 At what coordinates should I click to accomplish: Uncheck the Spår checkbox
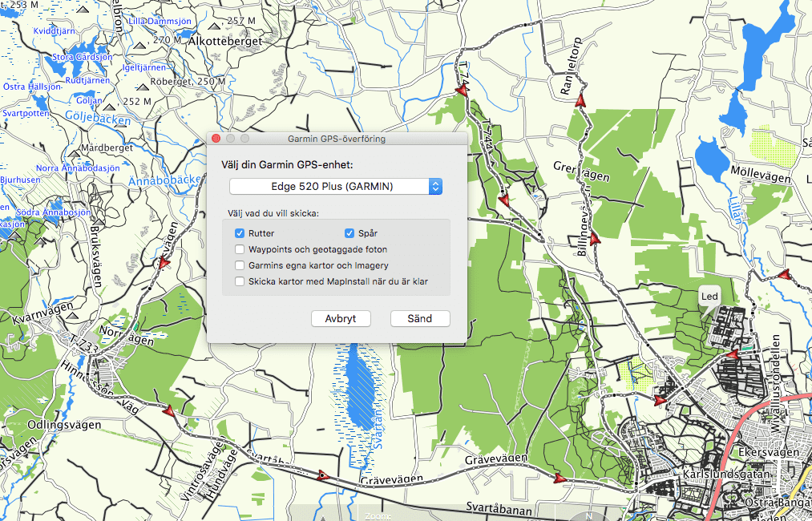[349, 233]
